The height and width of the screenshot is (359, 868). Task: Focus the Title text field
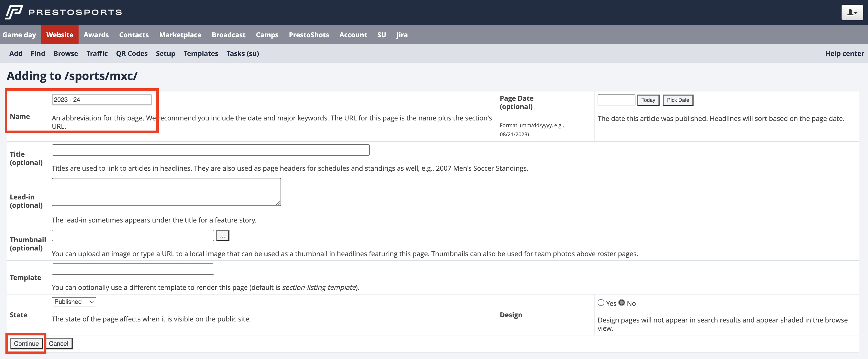click(x=211, y=150)
